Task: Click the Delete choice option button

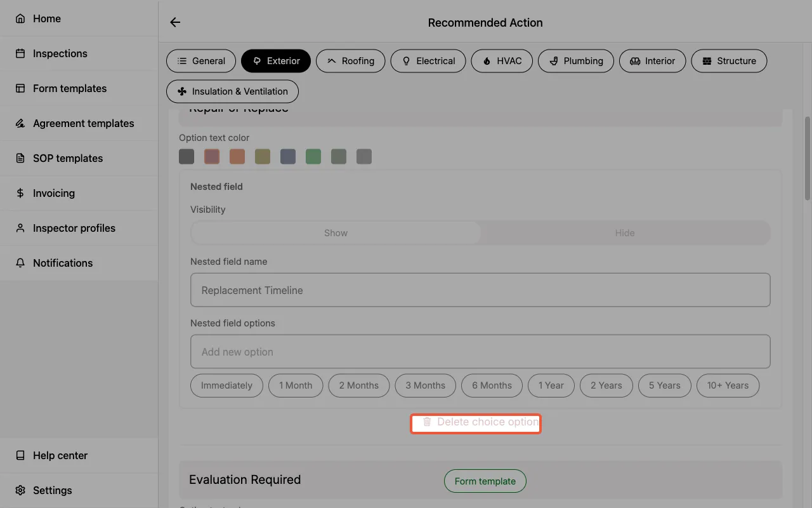Action: [476, 422]
